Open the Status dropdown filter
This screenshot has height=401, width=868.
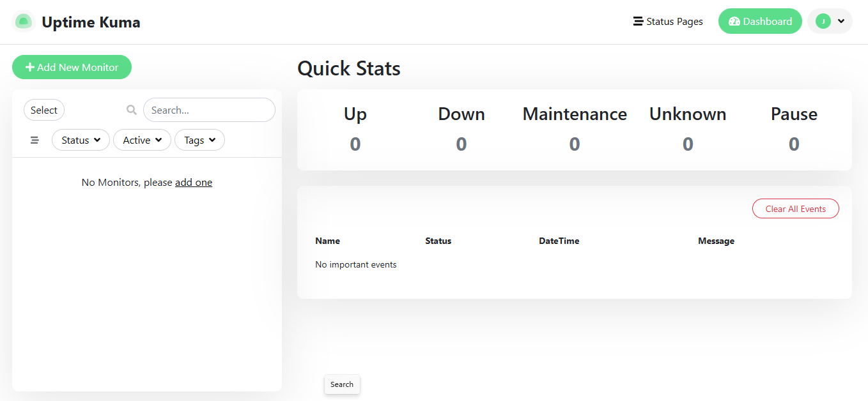[x=81, y=140]
